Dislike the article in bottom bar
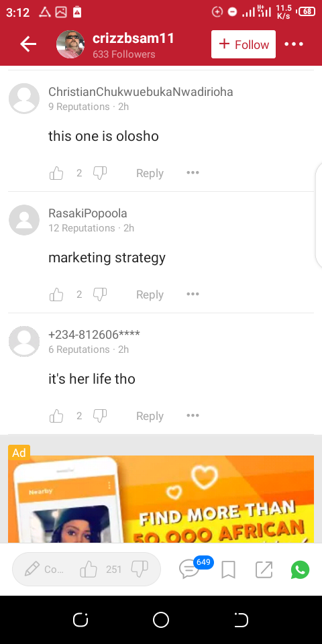This screenshot has width=322, height=644. (140, 570)
